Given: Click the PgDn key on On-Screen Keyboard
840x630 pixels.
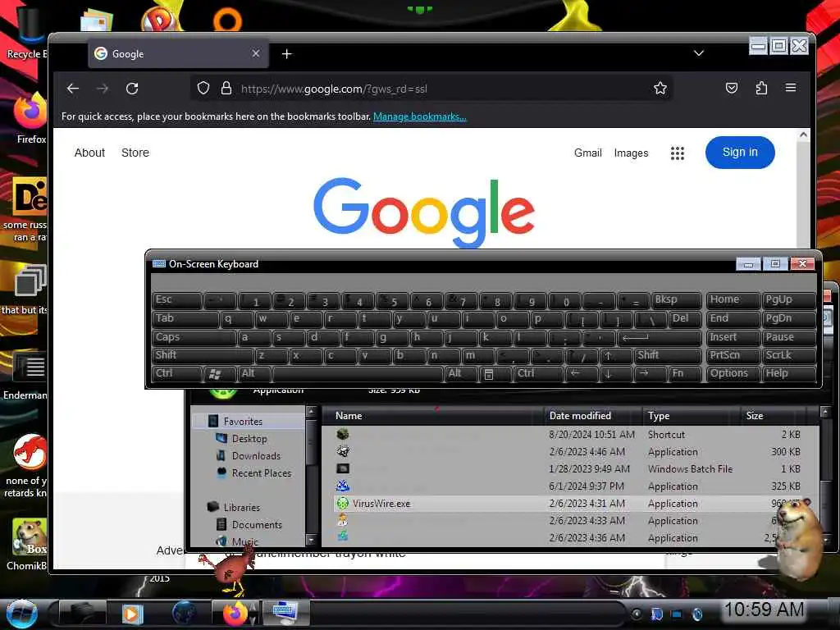Looking at the screenshot, I should 788,319.
